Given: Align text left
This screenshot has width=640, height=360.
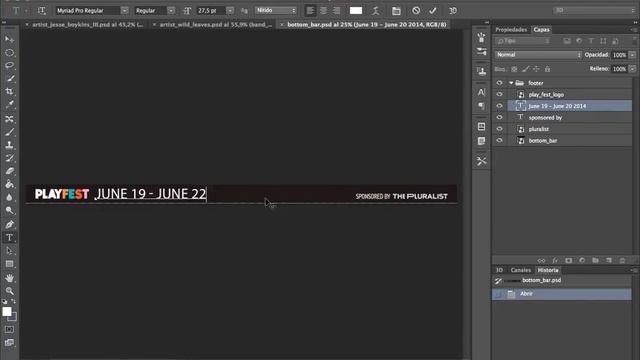Looking at the screenshot, I should click(310, 11).
